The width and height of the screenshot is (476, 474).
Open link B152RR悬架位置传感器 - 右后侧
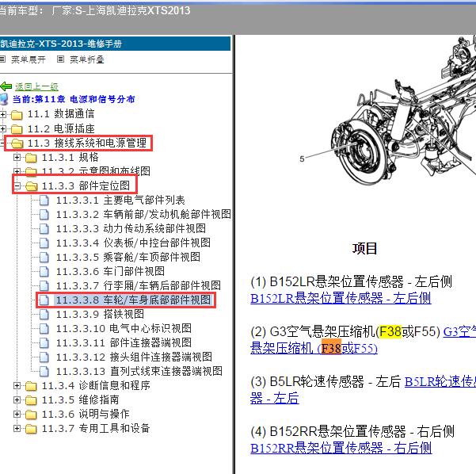tap(341, 448)
